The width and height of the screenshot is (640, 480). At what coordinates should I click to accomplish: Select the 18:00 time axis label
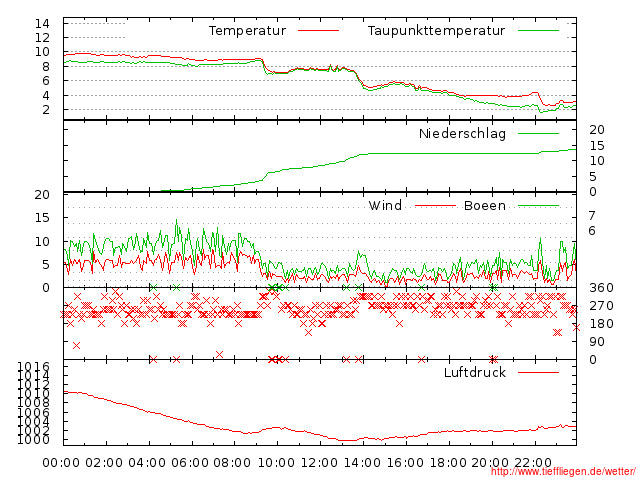448,463
